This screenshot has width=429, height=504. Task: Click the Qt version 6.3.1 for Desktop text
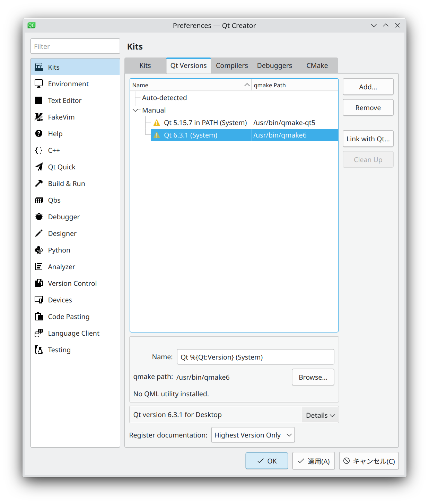(177, 415)
